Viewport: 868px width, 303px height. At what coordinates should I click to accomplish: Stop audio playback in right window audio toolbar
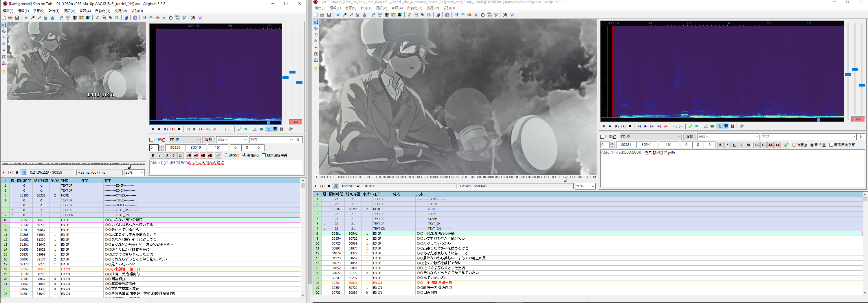coord(630,126)
